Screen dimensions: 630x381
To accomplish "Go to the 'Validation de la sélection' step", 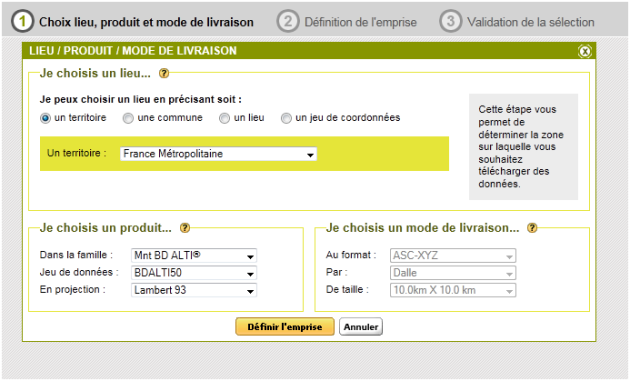I will coord(531,22).
